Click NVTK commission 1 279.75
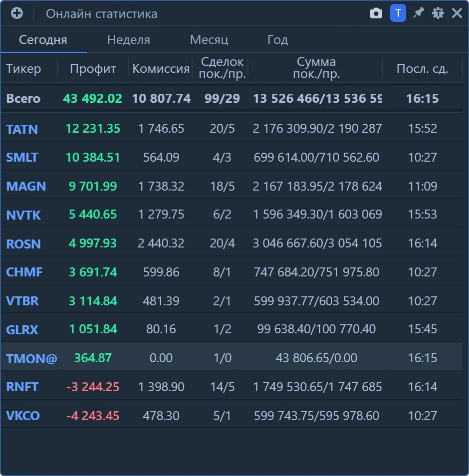This screenshot has width=469, height=476. 161,215
